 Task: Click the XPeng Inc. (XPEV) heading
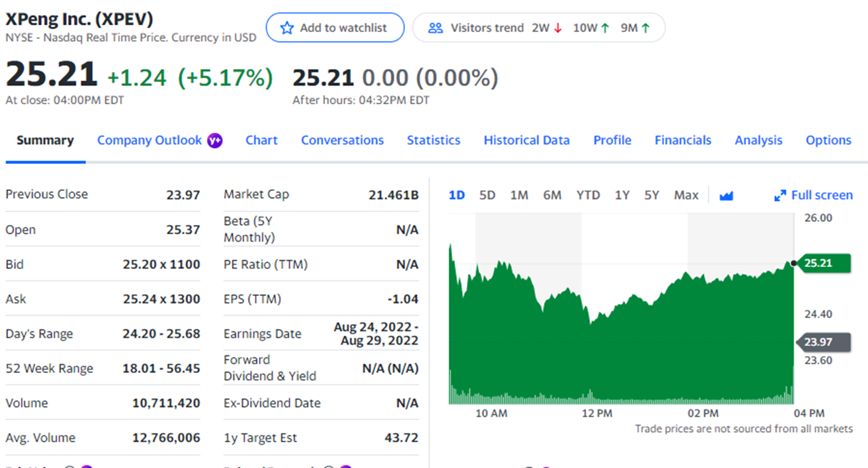(x=80, y=18)
